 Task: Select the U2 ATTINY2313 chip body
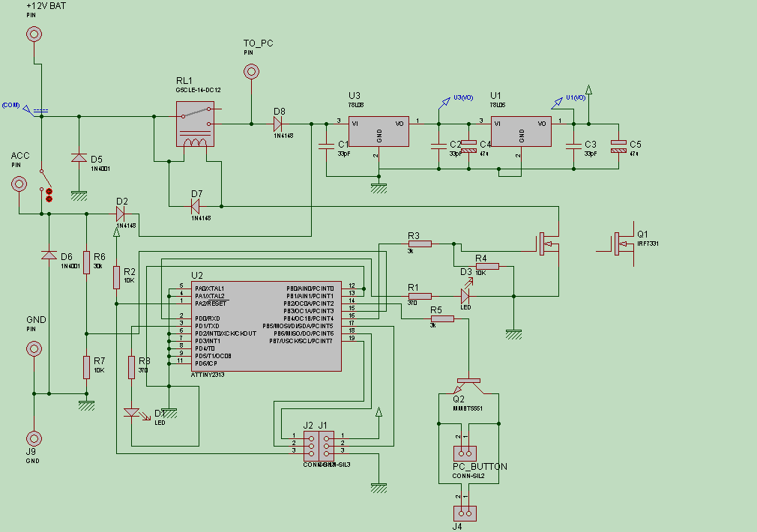coord(267,327)
